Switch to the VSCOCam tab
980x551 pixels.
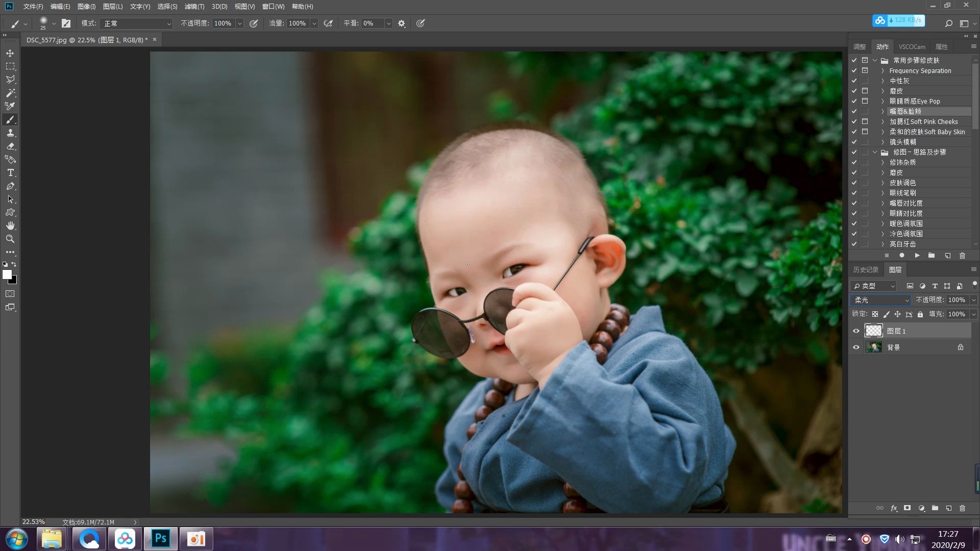click(912, 46)
